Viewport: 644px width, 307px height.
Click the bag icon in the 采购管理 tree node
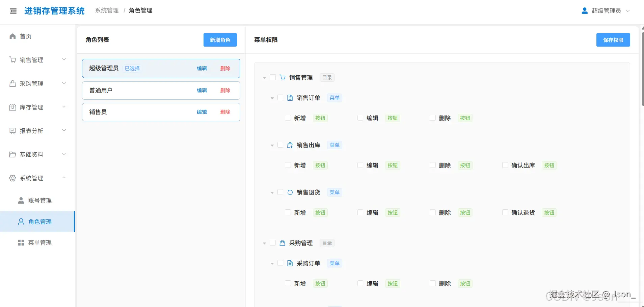283,243
